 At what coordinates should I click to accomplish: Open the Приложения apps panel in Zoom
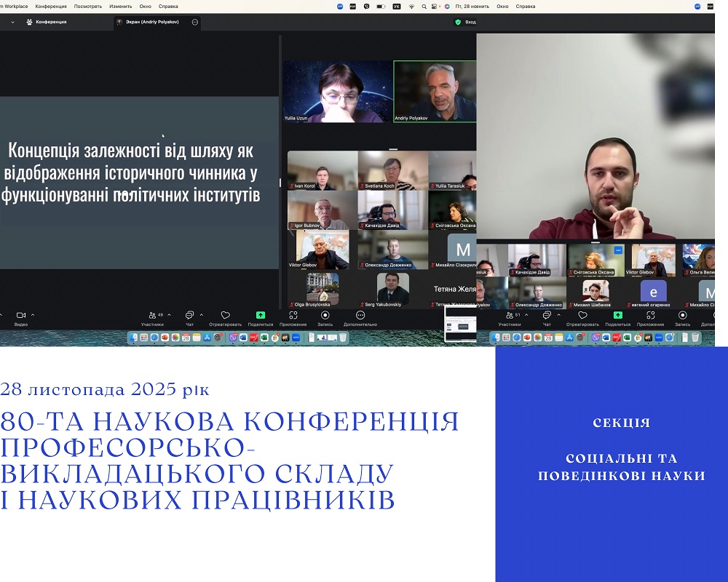[x=294, y=314]
